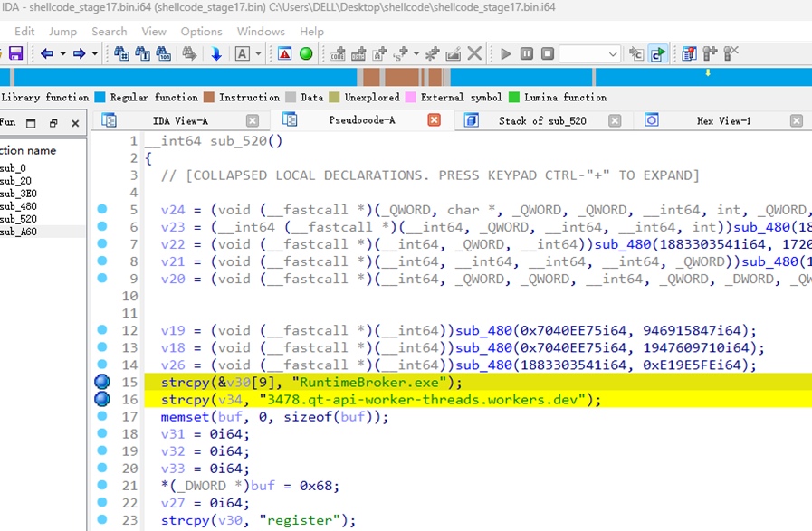Open the Jump menu
812x531 pixels.
62,32
